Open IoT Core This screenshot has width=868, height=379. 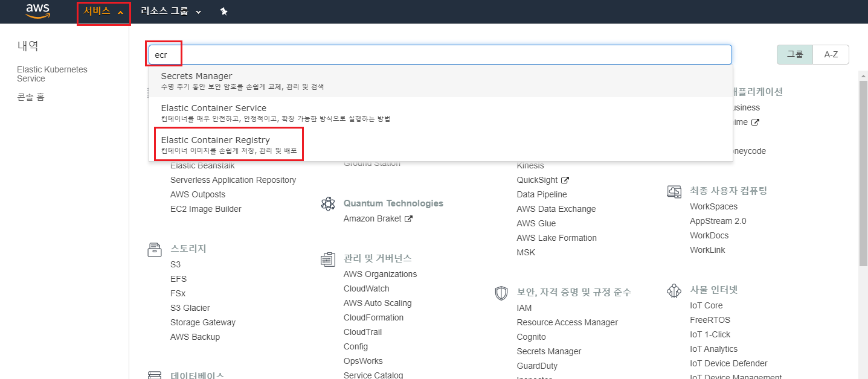coord(706,305)
